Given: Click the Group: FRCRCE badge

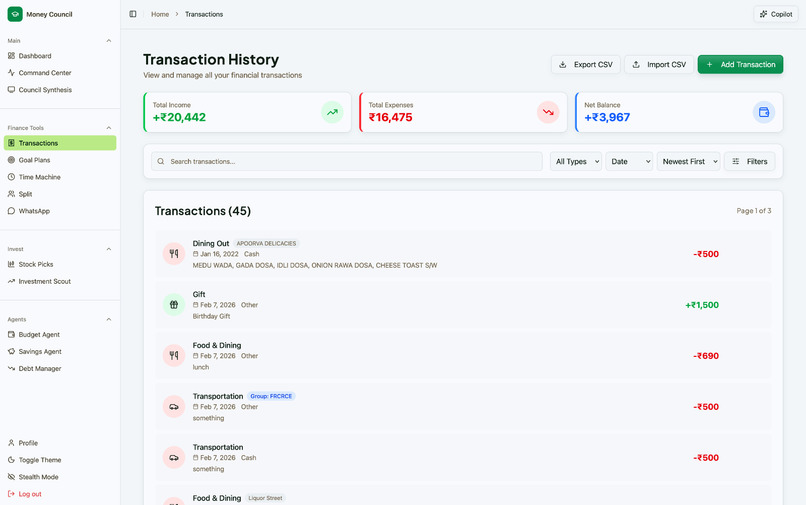Looking at the screenshot, I should 271,396.
